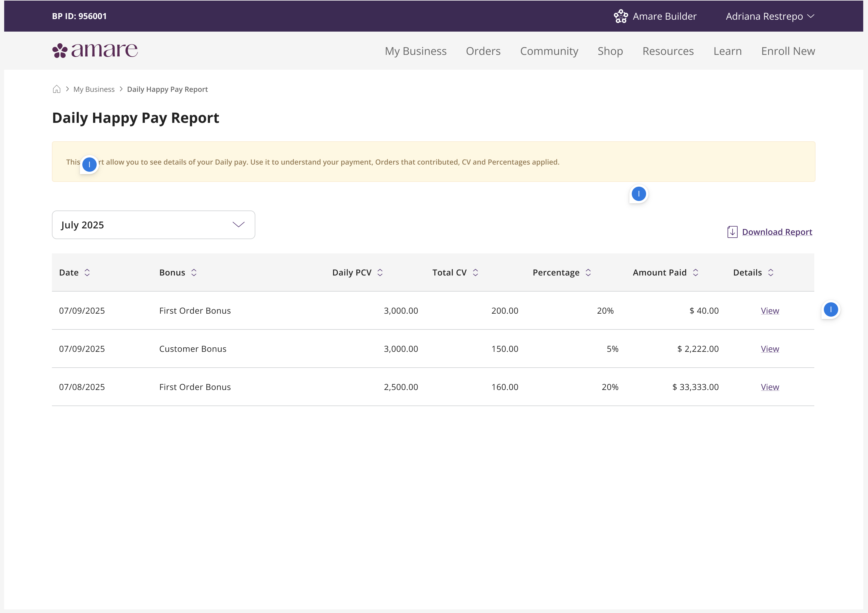Click Daily Happy Pay Report breadcrumb text
This screenshot has height=613, width=868.
pos(167,89)
